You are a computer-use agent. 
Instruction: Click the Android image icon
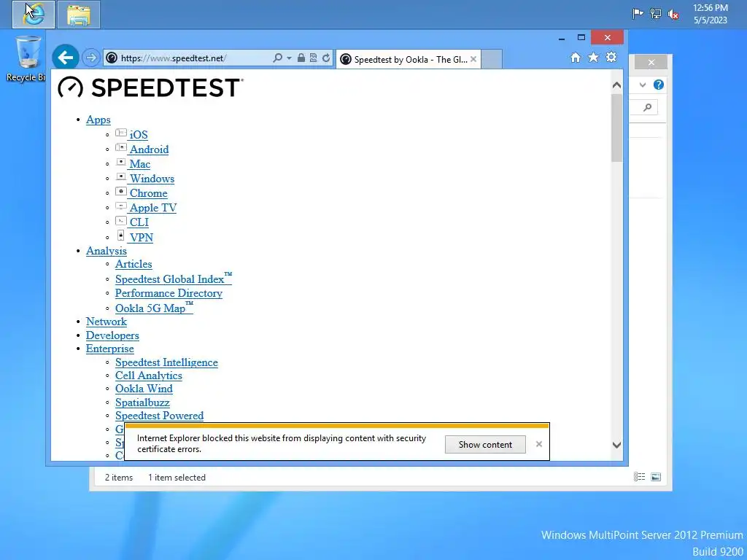coord(121,147)
